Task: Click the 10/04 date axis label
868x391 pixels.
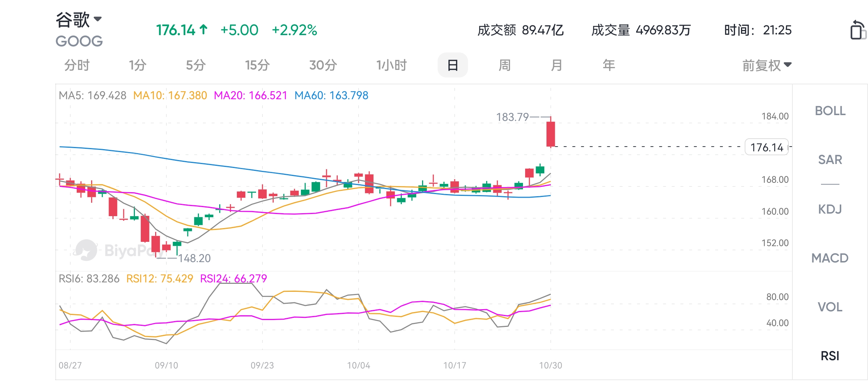Action: [x=359, y=365]
